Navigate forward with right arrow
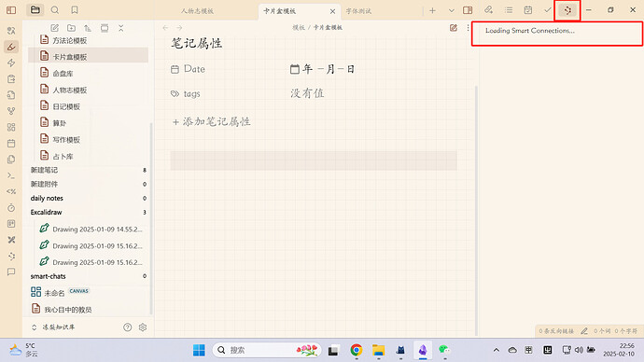The width and height of the screenshot is (644, 362). (179, 28)
